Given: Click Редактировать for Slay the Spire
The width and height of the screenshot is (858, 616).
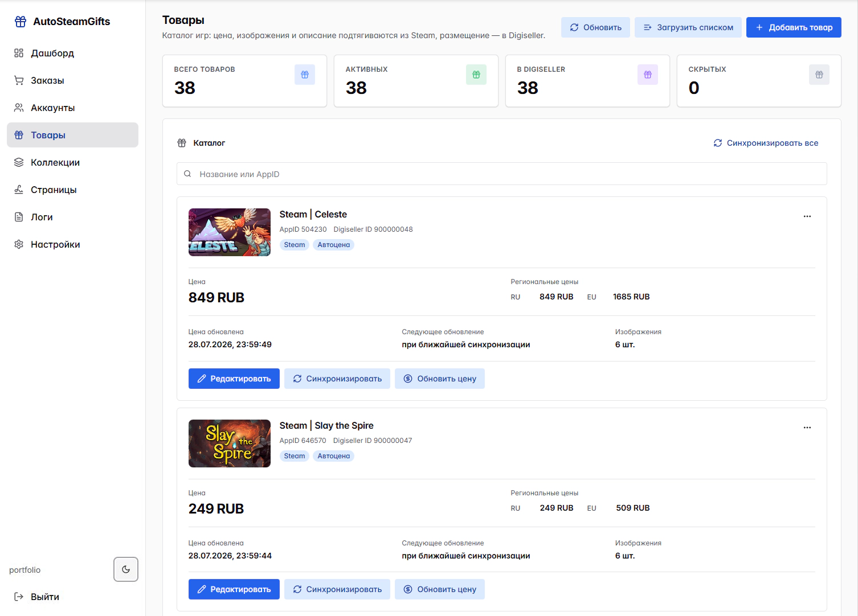Looking at the screenshot, I should click(x=234, y=589).
